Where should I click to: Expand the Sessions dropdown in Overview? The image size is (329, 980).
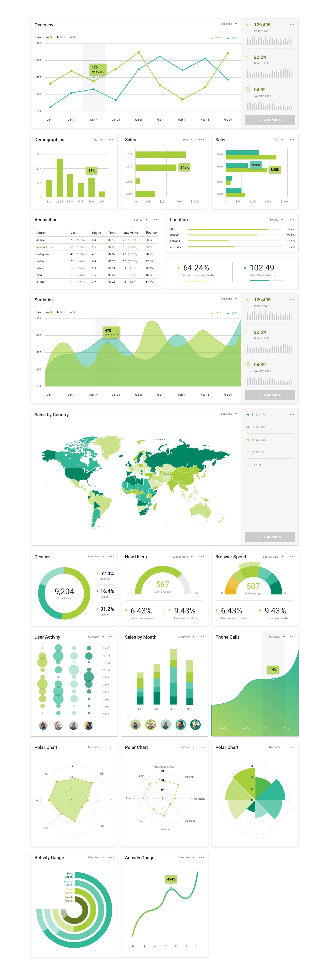(x=229, y=24)
